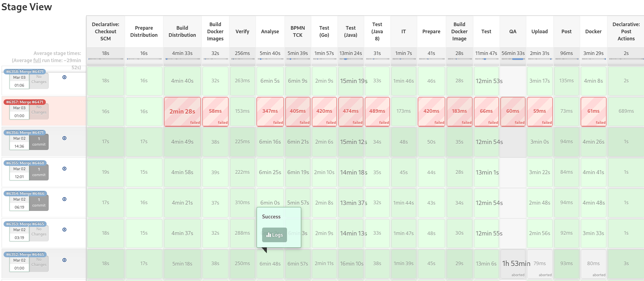Open build label #6352: Merge #6465

pyautogui.click(x=25, y=254)
